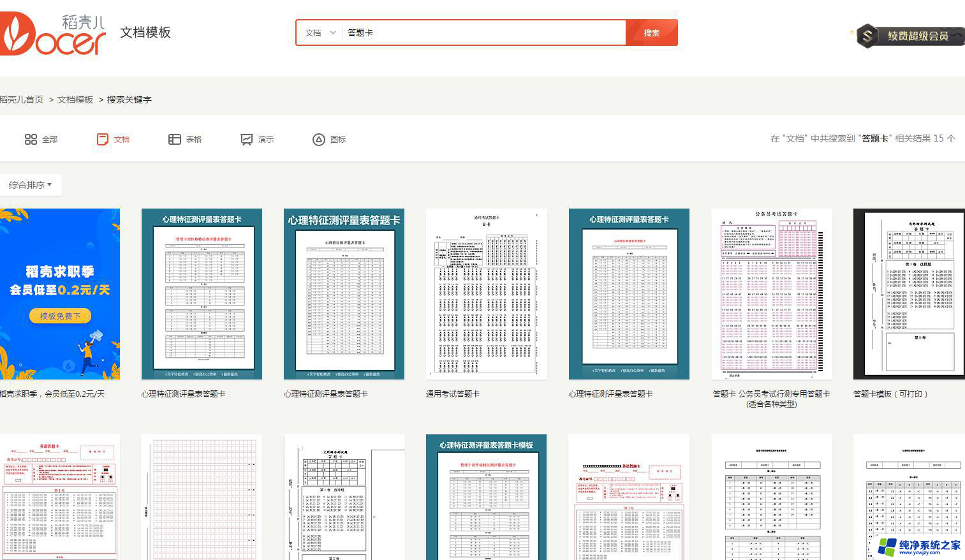The height and width of the screenshot is (560, 965).
Task: Open the red grid writing paper thumbnail
Action: click(x=202, y=497)
